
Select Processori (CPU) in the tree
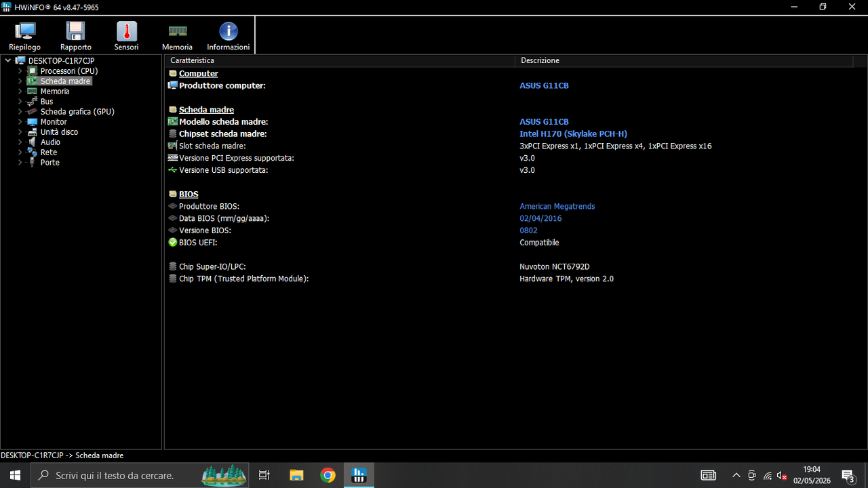(x=69, y=71)
